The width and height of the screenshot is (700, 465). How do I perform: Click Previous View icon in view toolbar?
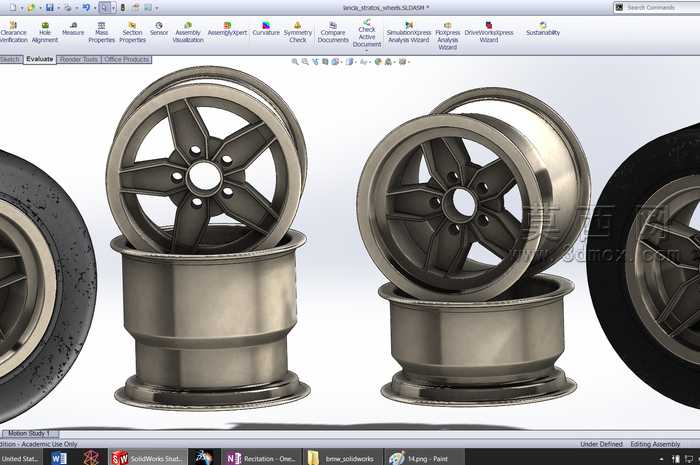tap(315, 62)
